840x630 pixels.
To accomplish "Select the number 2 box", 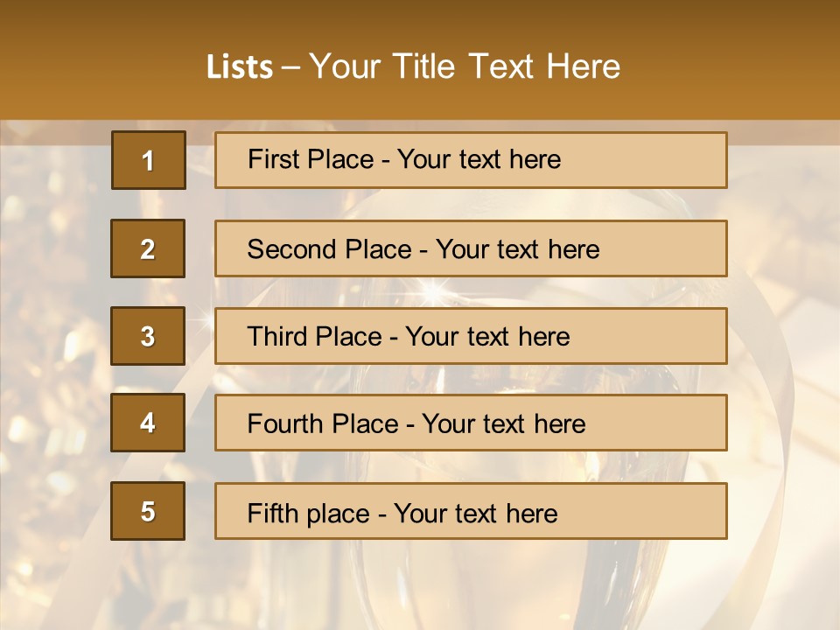I will pos(148,248).
